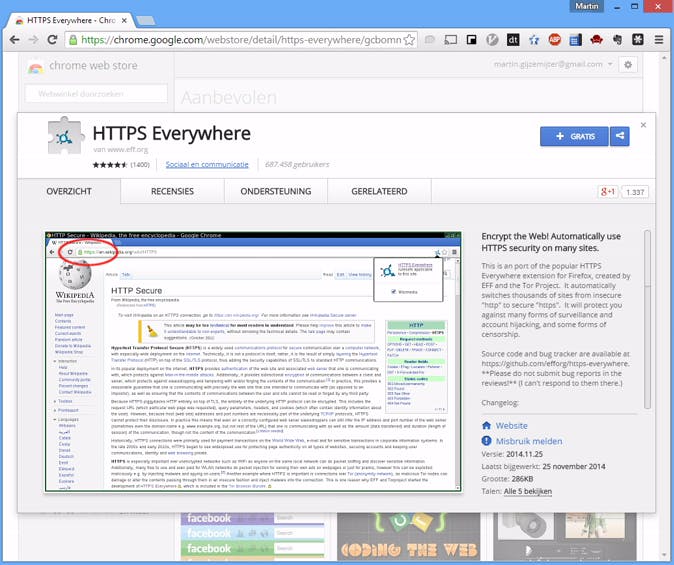The height and width of the screenshot is (565, 674).
Task: Click the facebook themes thumbnail
Action: pos(252,536)
